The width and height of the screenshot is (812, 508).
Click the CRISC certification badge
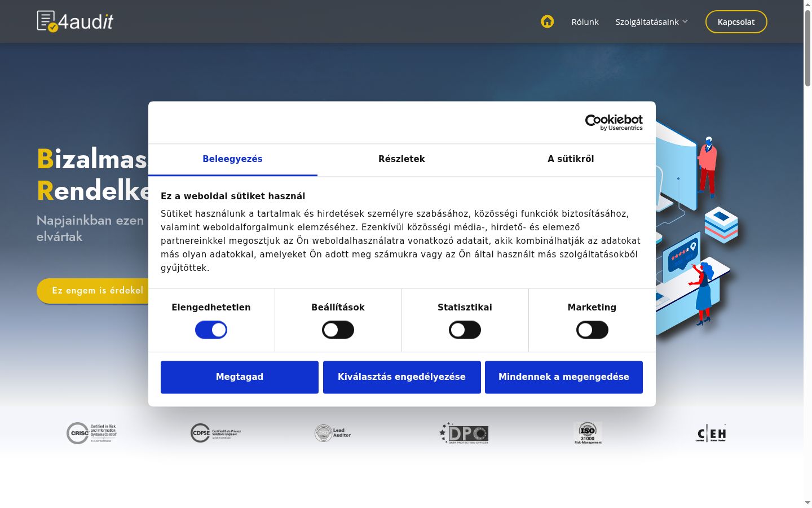pyautogui.click(x=91, y=433)
